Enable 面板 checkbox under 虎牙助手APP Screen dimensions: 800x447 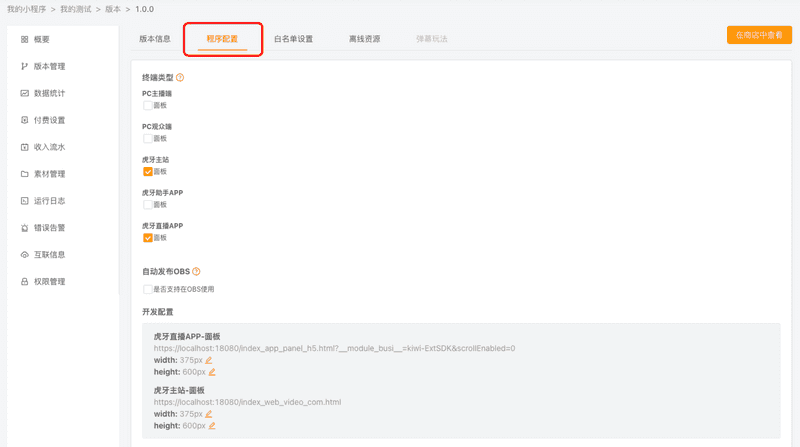pos(148,205)
